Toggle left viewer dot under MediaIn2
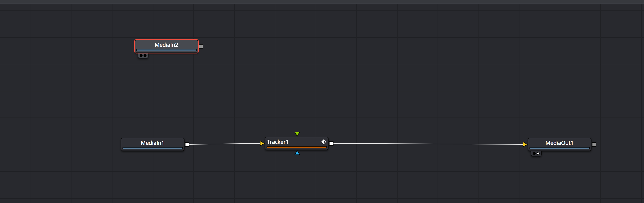 141,55
